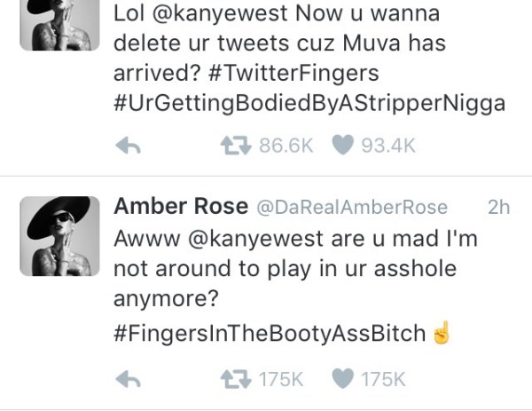Click the Amber Rose display name

(x=181, y=206)
